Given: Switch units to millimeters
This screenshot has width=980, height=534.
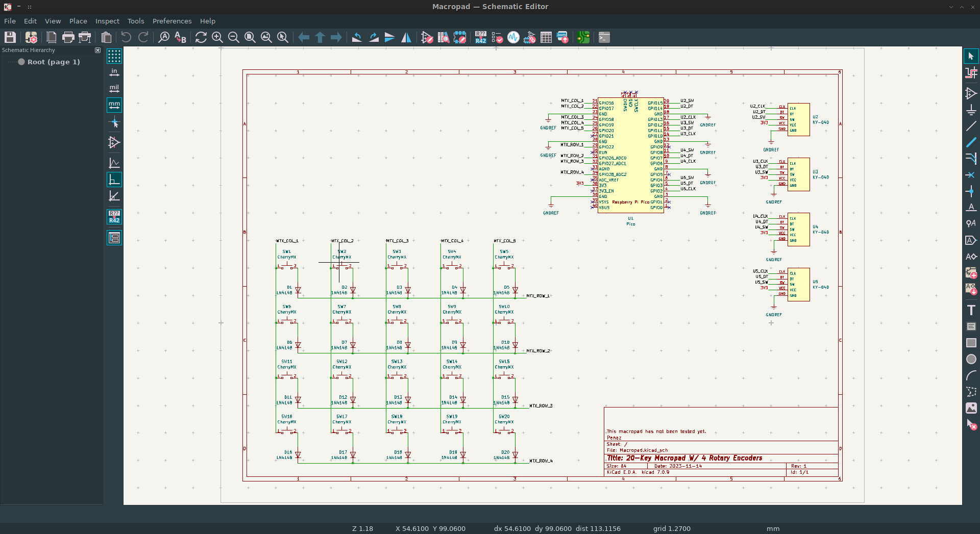Looking at the screenshot, I should coord(114,105).
